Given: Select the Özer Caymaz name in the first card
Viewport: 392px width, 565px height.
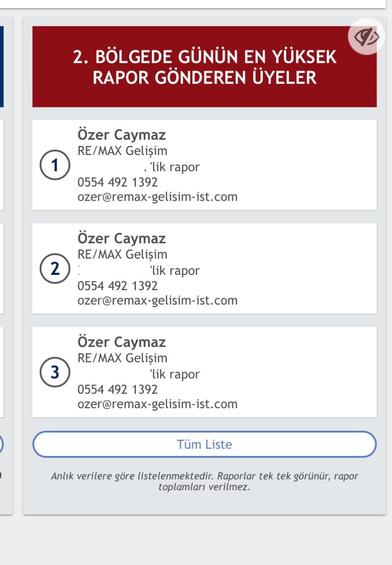Looking at the screenshot, I should coord(122,135).
